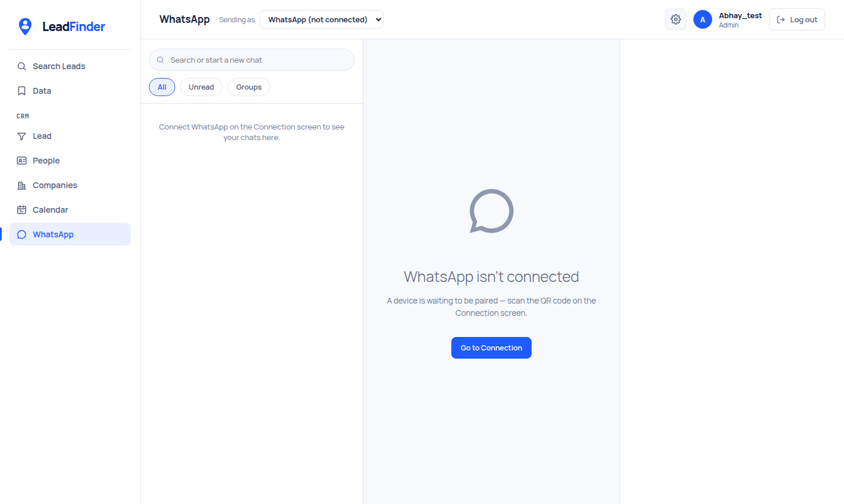Viewport: 844px width, 504px height.
Task: Click the blue user avatar A
Action: pyautogui.click(x=703, y=19)
